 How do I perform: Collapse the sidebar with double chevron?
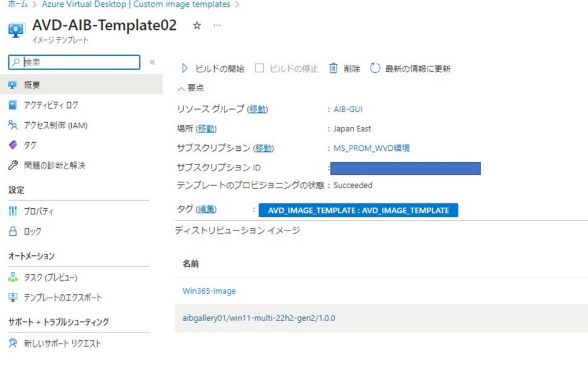tap(152, 62)
